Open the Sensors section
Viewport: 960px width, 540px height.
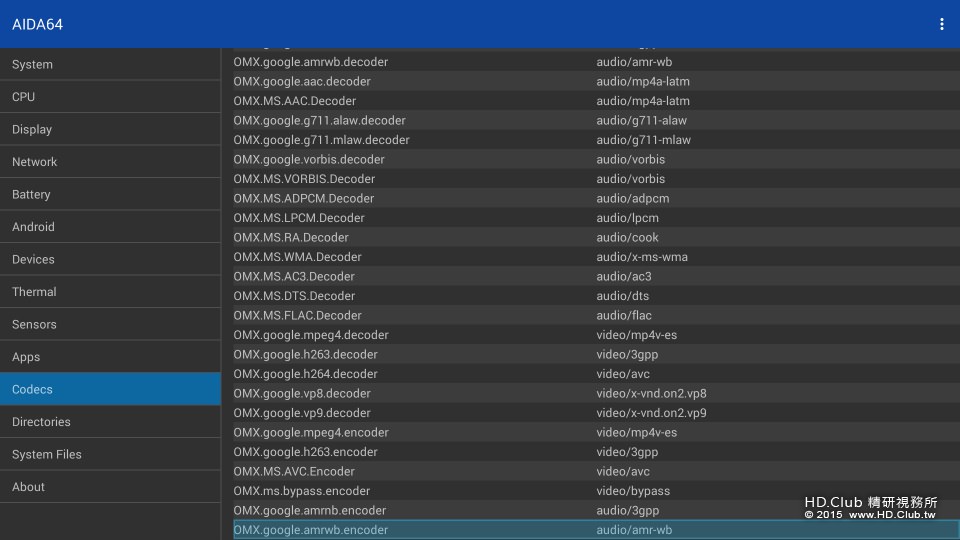pyautogui.click(x=110, y=324)
